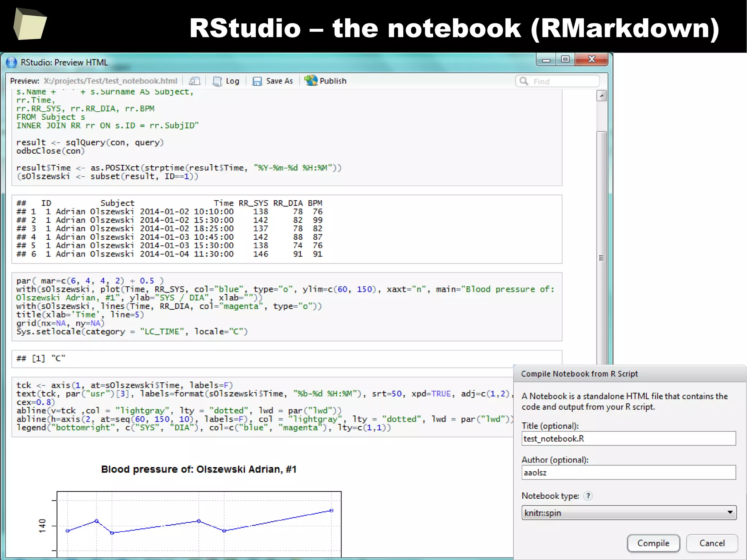Open the Notebook type knitr::spin dropdown

(629, 513)
